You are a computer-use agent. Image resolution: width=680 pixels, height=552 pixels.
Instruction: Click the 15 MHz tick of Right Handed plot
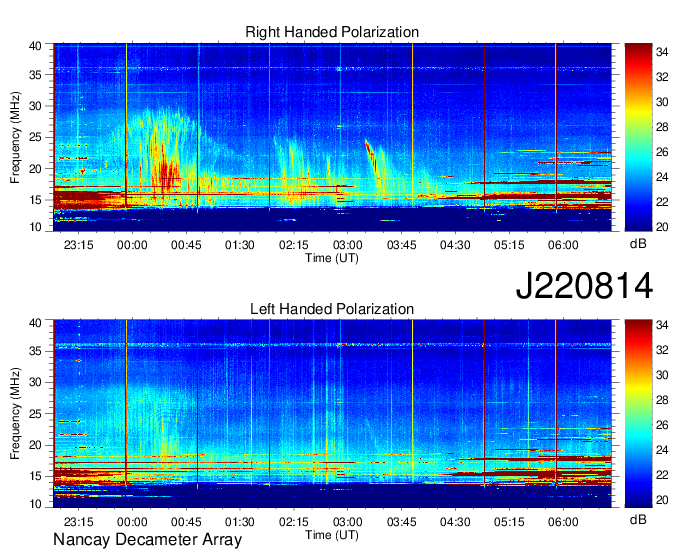(x=36, y=200)
